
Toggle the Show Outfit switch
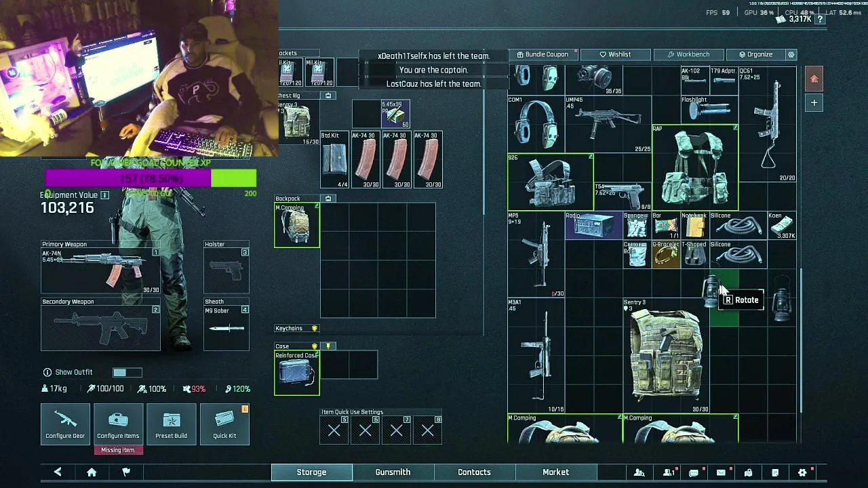127,372
